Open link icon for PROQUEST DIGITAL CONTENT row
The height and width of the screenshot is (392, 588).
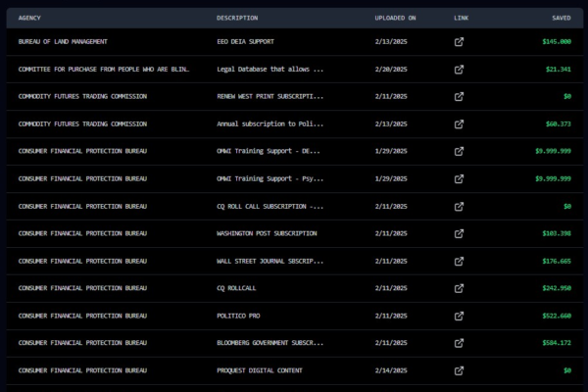tap(459, 370)
